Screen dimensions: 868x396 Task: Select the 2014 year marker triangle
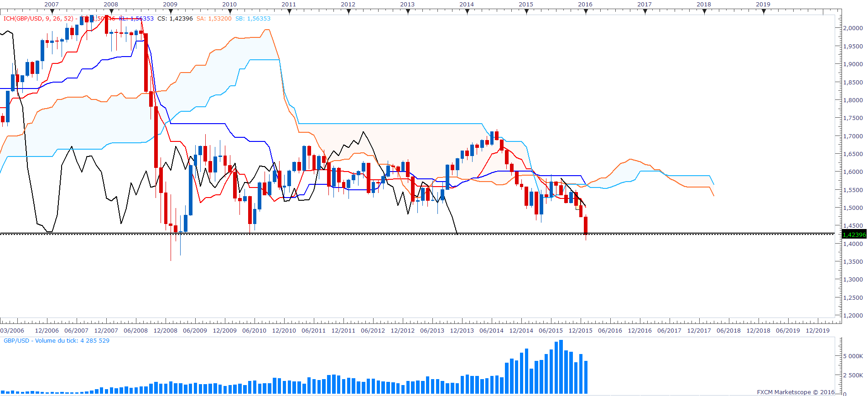click(467, 12)
